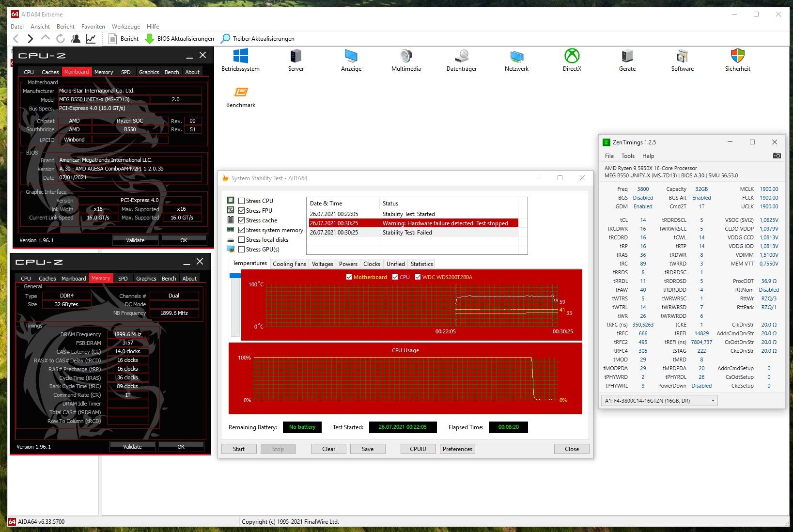Open the Geräte category icon

[627, 60]
